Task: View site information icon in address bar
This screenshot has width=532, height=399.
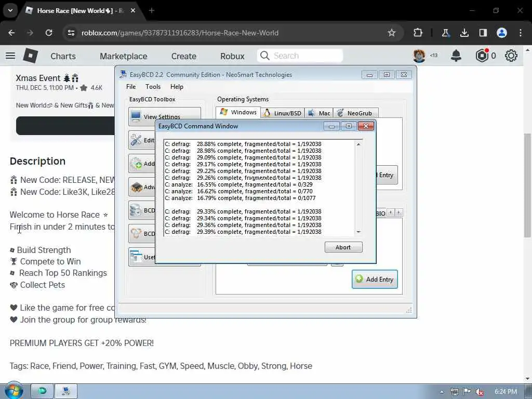Action: coord(71,33)
